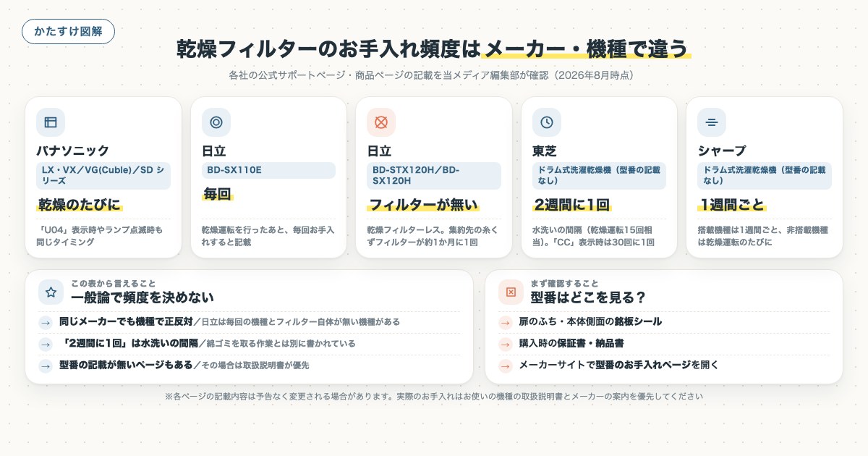Click the BD-SX110E model tag
Image resolution: width=868 pixels, height=456 pixels.
pos(268,170)
